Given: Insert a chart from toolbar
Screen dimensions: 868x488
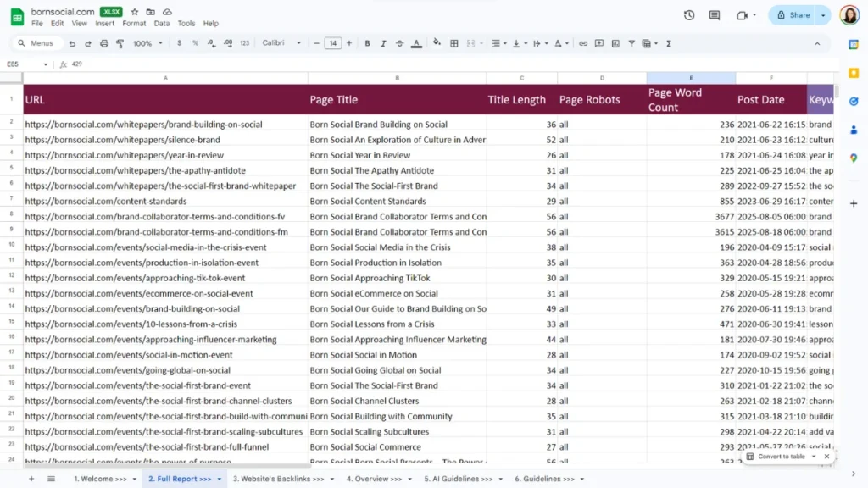Looking at the screenshot, I should [x=615, y=43].
